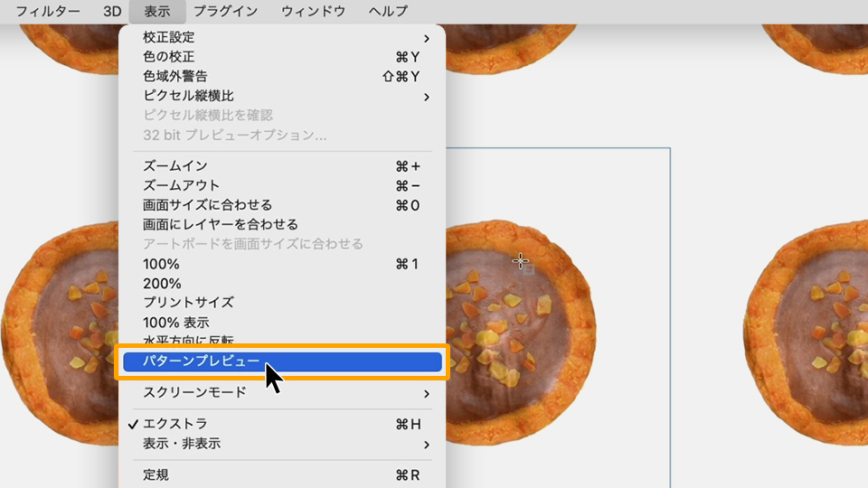Expand the ピクセル縦横比 submenu
The height and width of the screenshot is (488, 868).
click(282, 97)
